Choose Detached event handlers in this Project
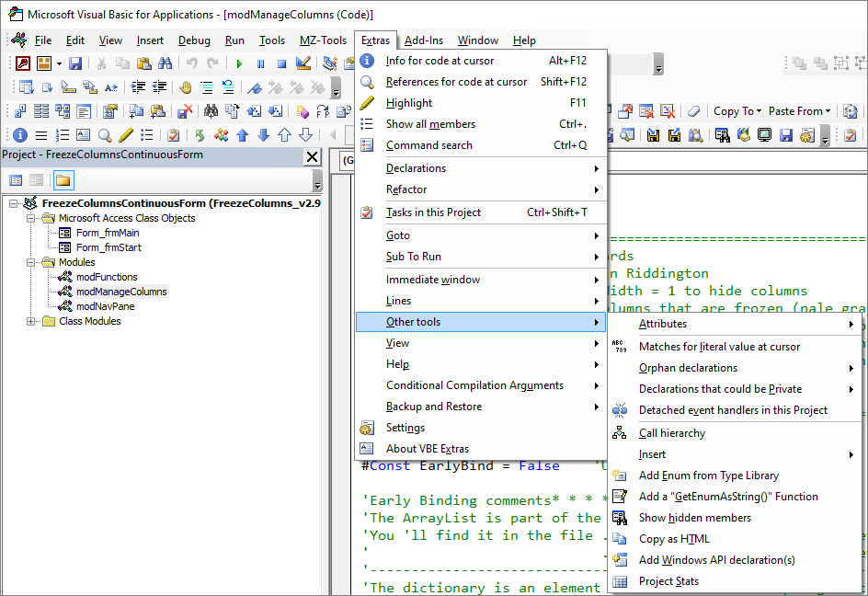 point(736,410)
